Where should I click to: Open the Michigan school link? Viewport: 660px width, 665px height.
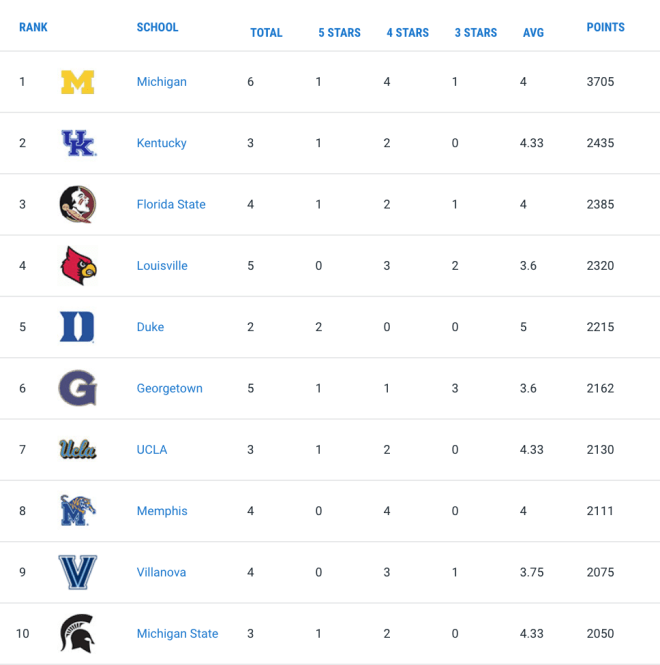tap(162, 81)
